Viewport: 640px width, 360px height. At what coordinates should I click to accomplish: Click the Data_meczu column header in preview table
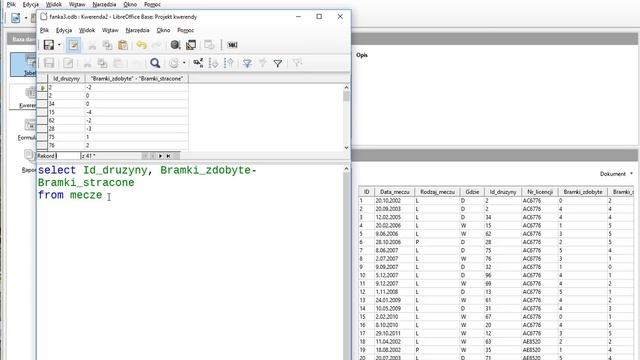tap(394, 192)
